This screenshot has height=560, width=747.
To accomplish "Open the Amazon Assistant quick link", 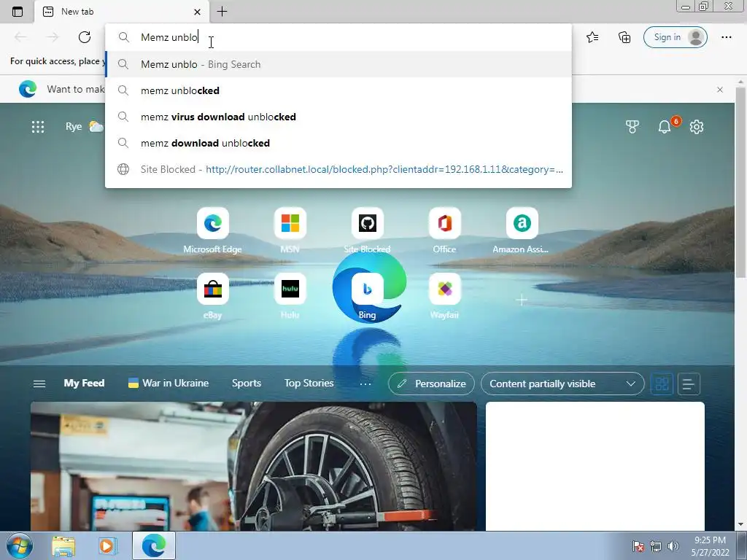I will tap(522, 230).
